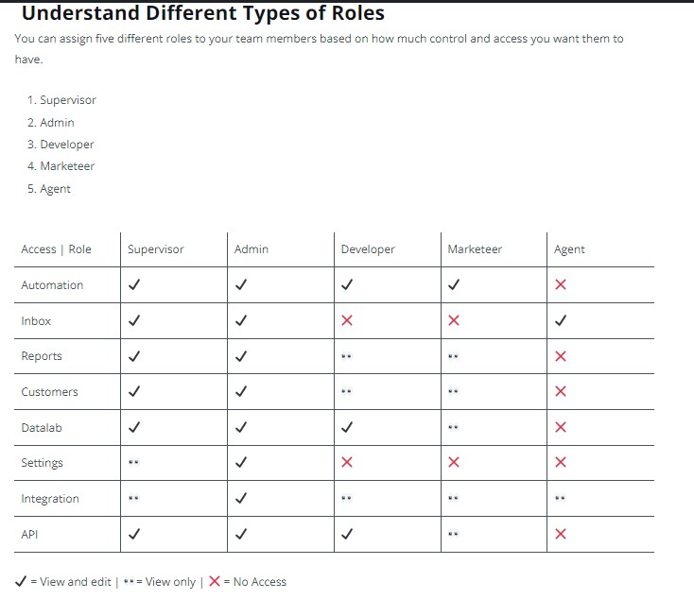Click the red X for Agent Automation
Screen dimensions: 694x616
(561, 285)
